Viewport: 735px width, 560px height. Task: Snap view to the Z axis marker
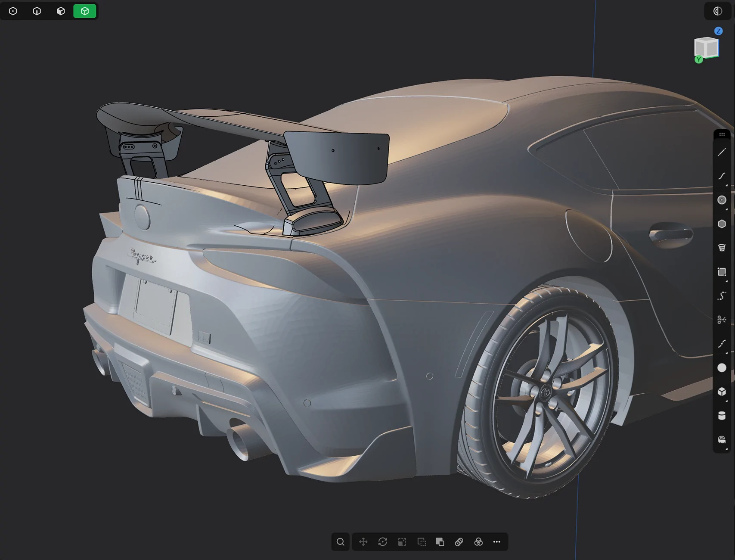(718, 31)
